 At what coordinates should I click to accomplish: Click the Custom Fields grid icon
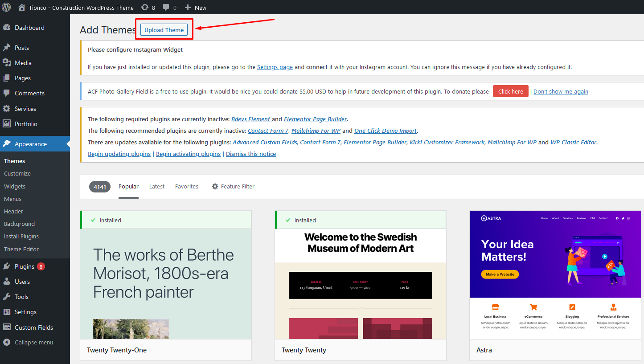tap(7, 327)
